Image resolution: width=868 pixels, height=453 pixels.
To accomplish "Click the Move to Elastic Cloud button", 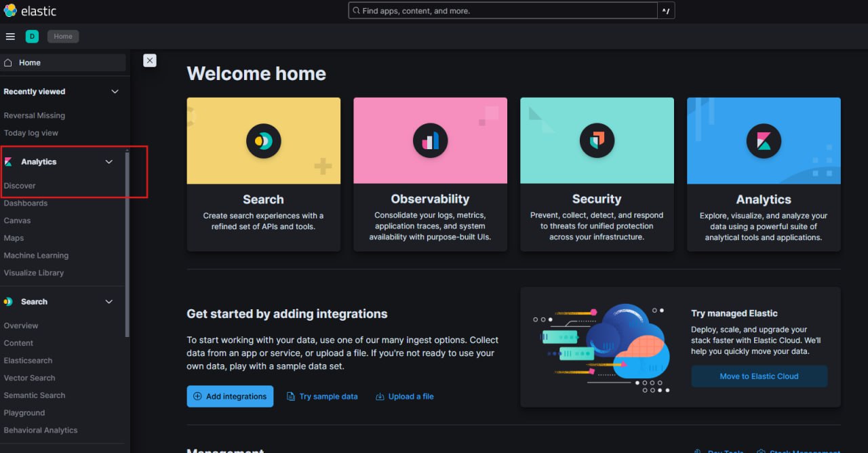I will (x=759, y=376).
